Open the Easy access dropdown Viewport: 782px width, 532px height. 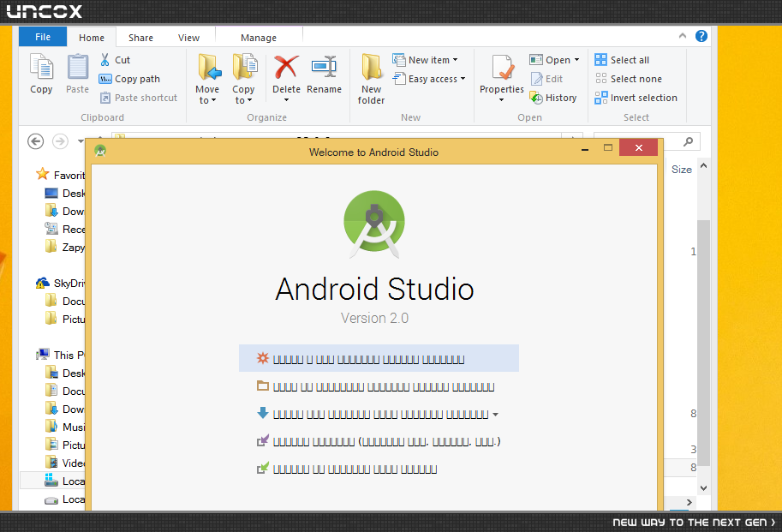click(463, 79)
